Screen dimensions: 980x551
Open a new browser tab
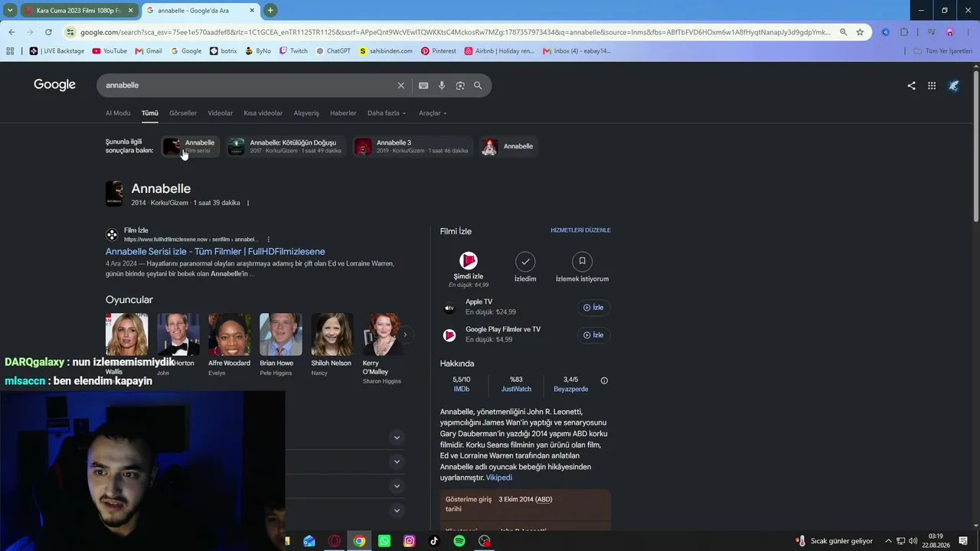270,11
